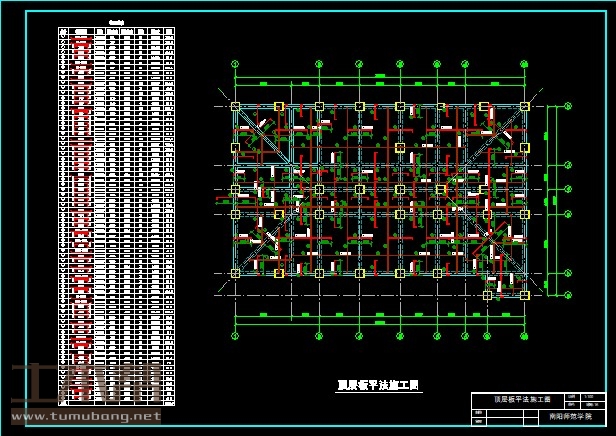Open the www.tumubong.net watermark link

coord(85,416)
